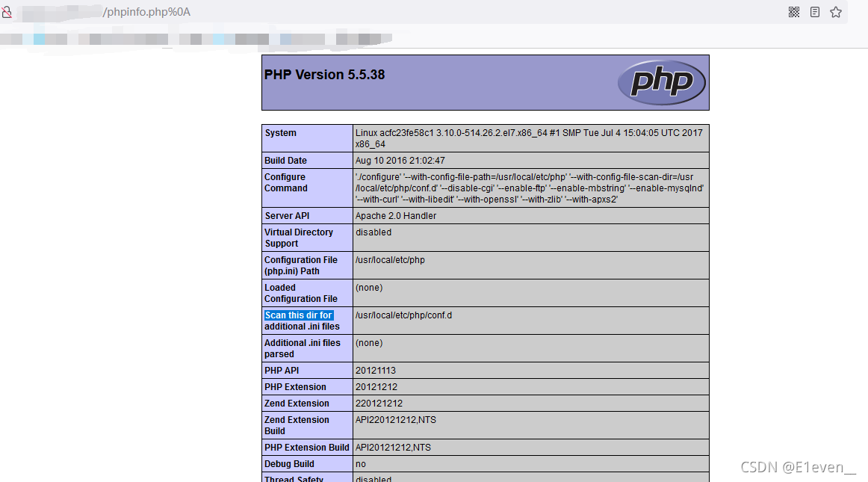This screenshot has width=868, height=482.
Task: Open the QR code icon in address bar
Action: coord(794,12)
